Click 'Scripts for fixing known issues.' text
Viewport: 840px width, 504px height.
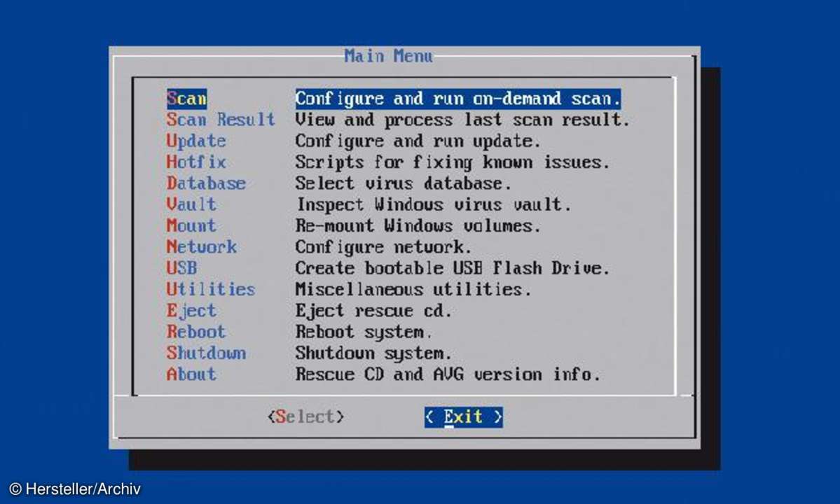coord(453,162)
